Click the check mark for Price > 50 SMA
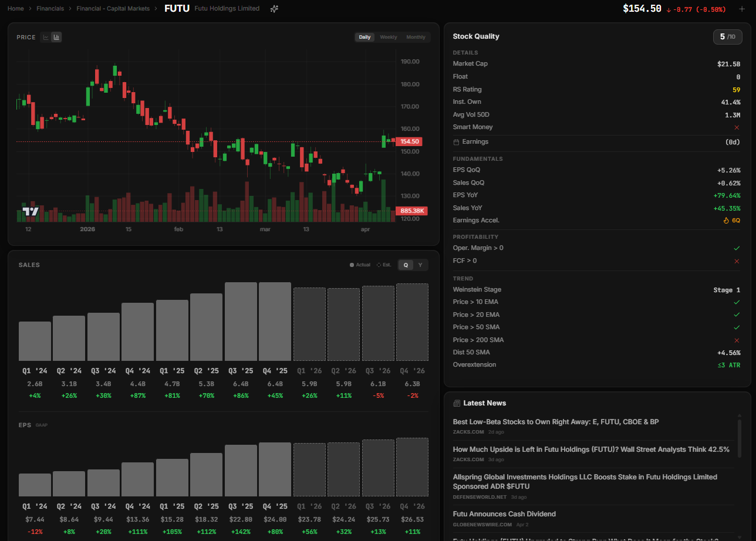The width and height of the screenshot is (756, 541). pos(737,327)
